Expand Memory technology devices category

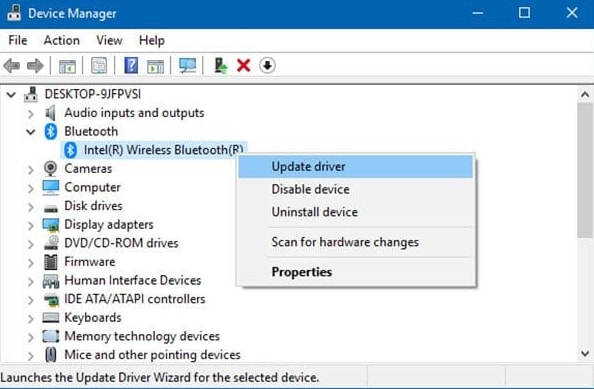(31, 337)
